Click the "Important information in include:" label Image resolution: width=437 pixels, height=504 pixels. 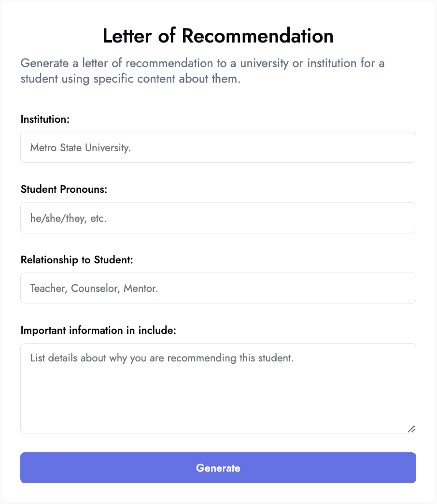(x=98, y=331)
